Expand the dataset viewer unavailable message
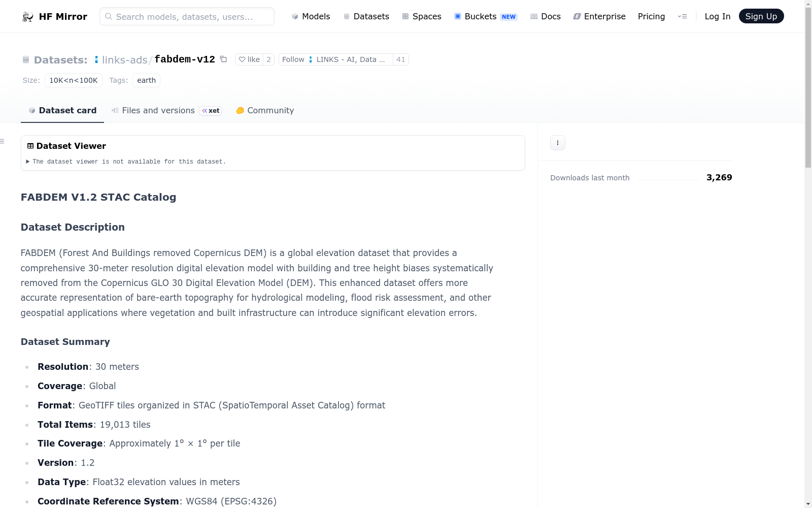812x508 pixels. click(x=126, y=162)
